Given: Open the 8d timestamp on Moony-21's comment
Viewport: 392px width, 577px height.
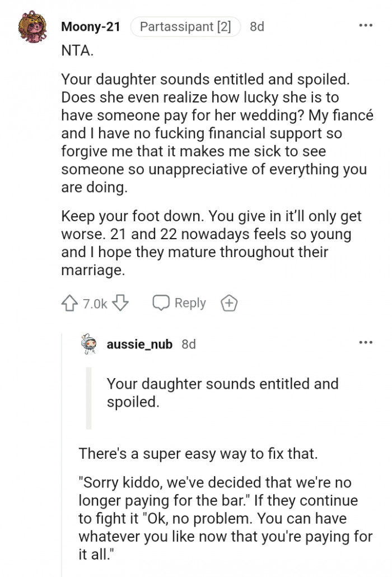Looking at the screenshot, I should click(256, 26).
